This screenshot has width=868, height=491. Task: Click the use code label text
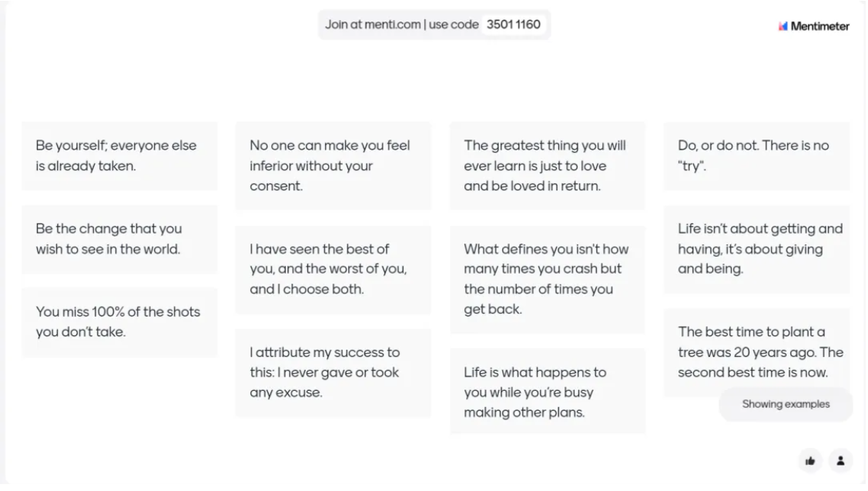click(x=454, y=25)
